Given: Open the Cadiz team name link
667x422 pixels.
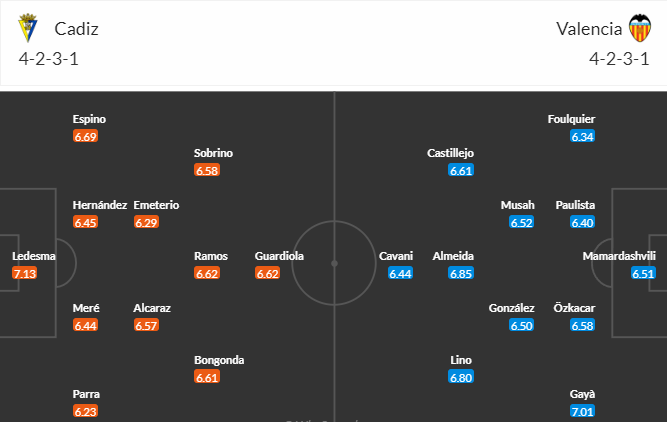Looking at the screenshot, I should tap(77, 29).
